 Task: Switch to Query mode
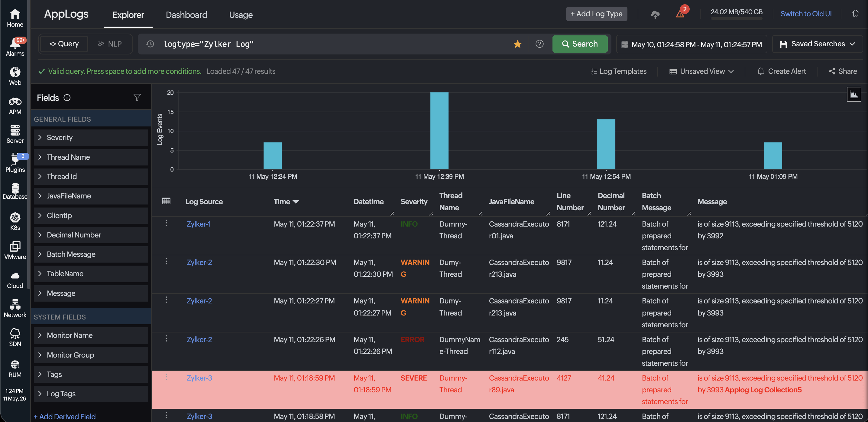click(x=64, y=44)
